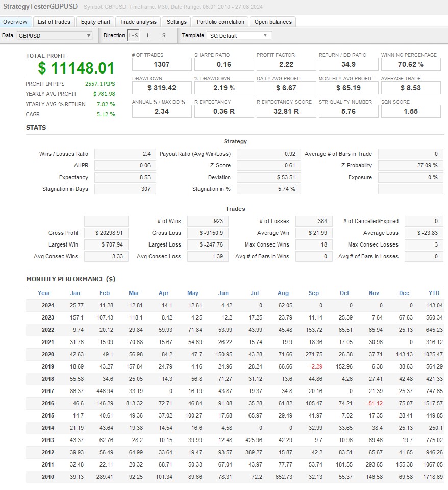Click Yearly Avg Profit value $ 781.98
448x490 pixels.
pyautogui.click(x=104, y=94)
